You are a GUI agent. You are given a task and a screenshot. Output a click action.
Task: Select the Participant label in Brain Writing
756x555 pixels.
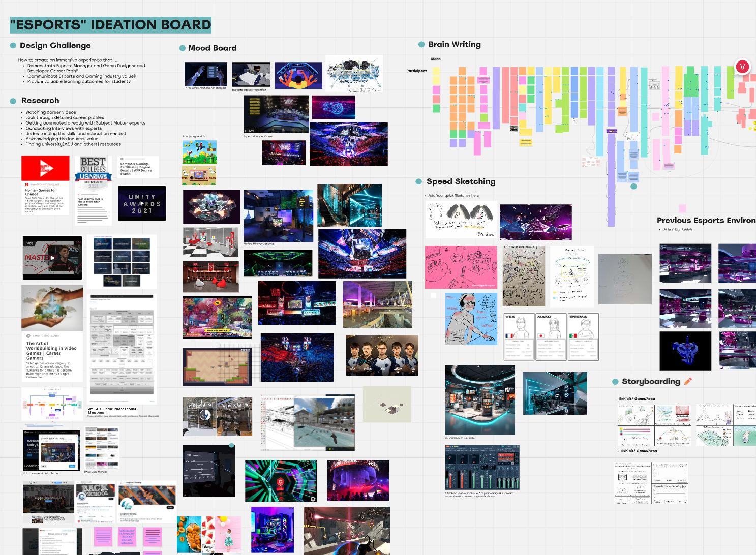(x=416, y=71)
